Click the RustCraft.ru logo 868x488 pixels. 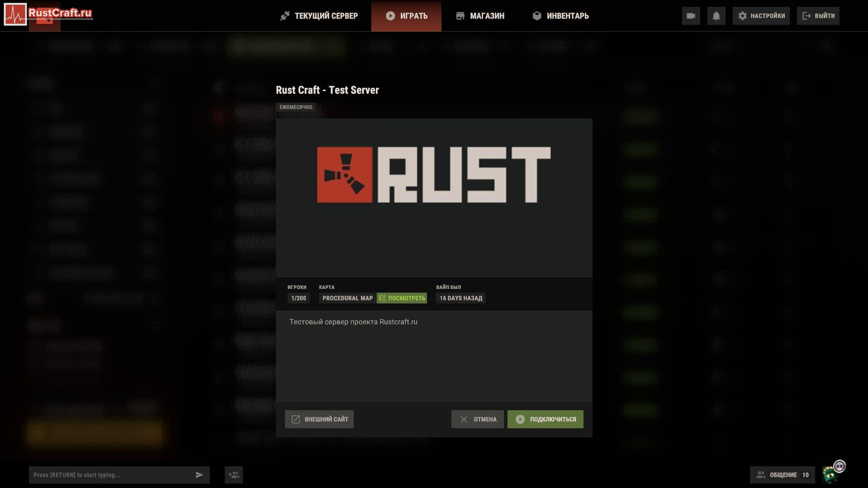click(x=48, y=14)
